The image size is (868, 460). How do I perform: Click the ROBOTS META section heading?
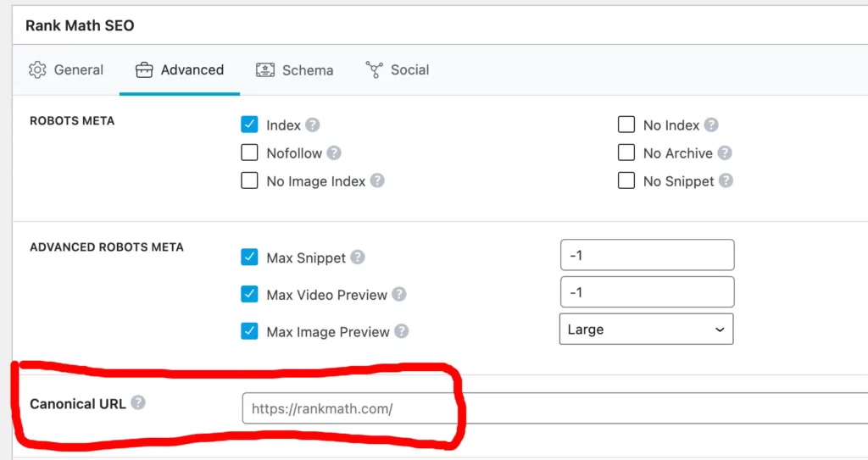point(72,120)
